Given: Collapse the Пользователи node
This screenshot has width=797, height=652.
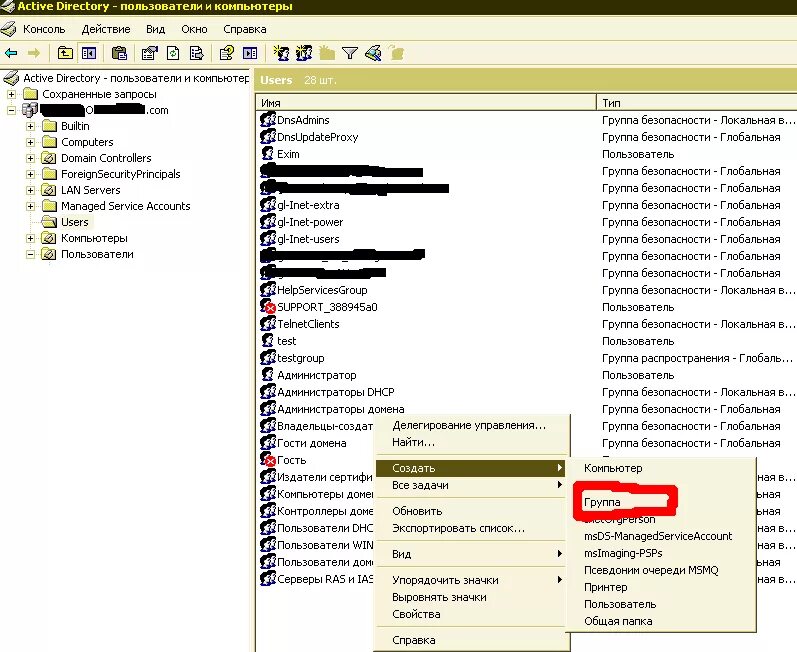Looking at the screenshot, I should pyautogui.click(x=30, y=254).
